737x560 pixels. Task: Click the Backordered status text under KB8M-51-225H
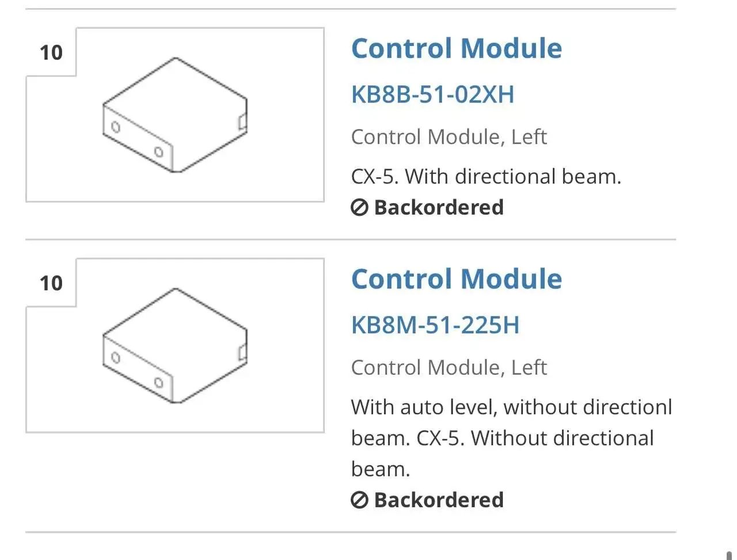439,500
